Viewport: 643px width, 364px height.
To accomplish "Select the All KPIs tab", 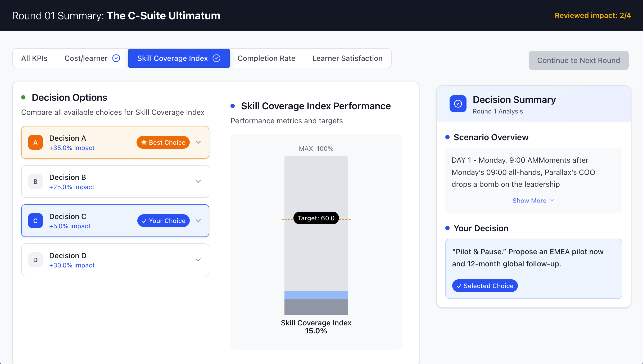I will pyautogui.click(x=34, y=58).
